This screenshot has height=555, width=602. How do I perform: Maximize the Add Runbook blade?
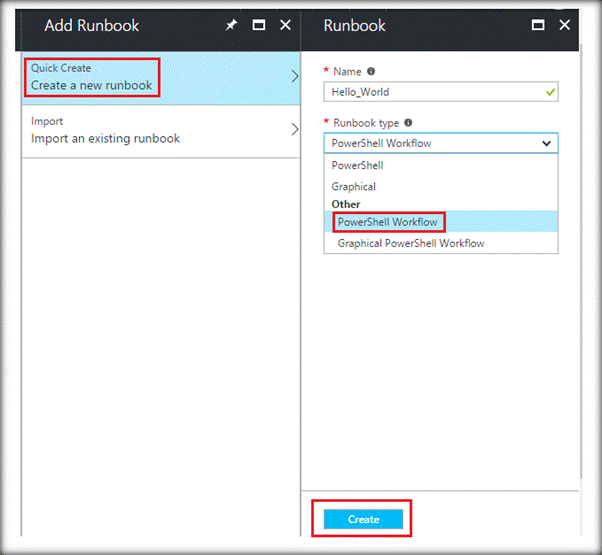point(259,25)
